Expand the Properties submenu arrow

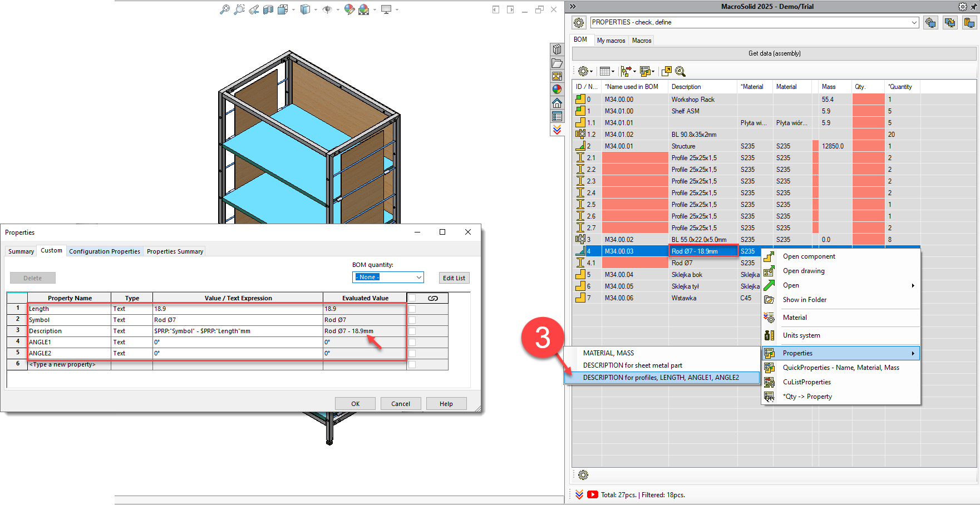tap(913, 353)
